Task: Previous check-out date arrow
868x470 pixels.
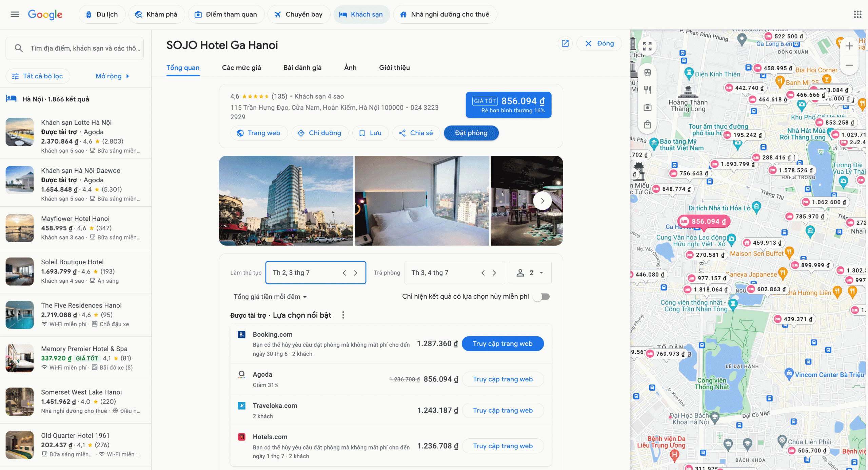Action: point(483,273)
